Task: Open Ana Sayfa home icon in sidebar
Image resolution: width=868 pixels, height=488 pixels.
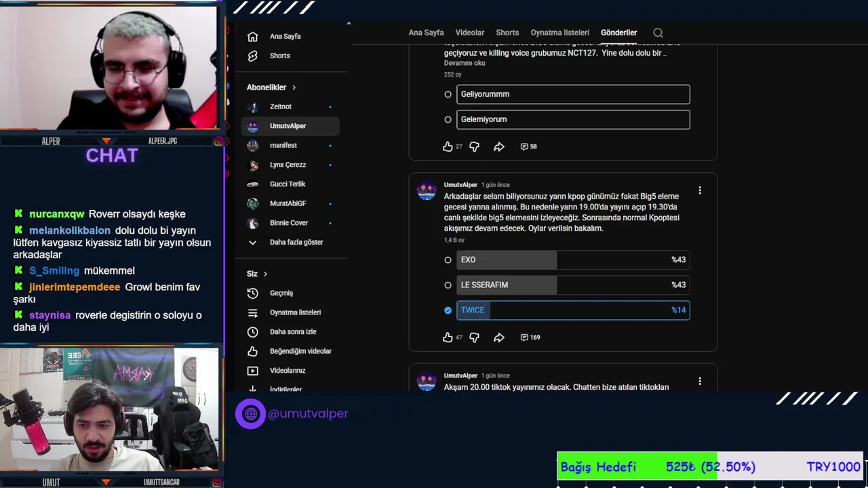Action: (x=253, y=37)
